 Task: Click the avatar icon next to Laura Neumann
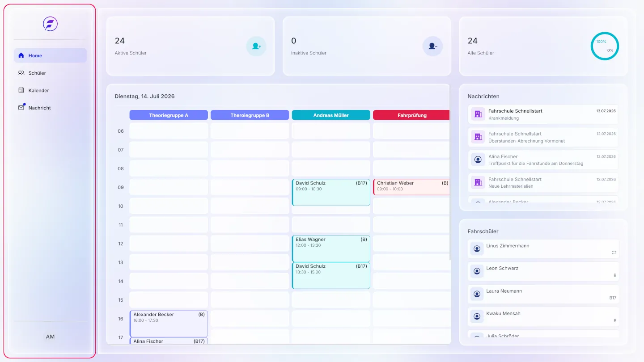tap(477, 294)
